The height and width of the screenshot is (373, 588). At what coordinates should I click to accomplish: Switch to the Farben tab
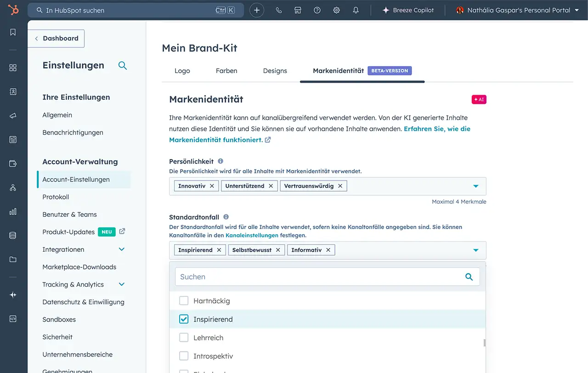(226, 71)
